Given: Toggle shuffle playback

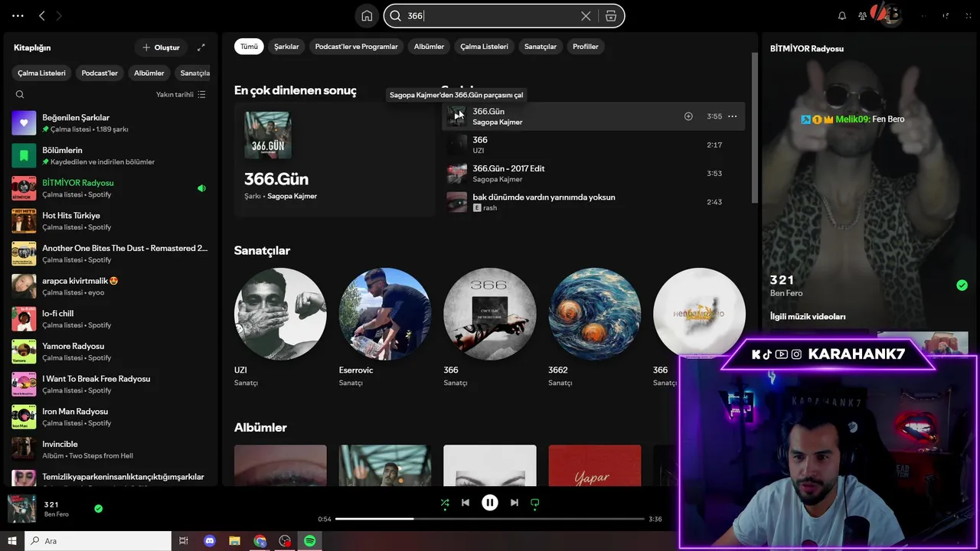Looking at the screenshot, I should (x=445, y=503).
